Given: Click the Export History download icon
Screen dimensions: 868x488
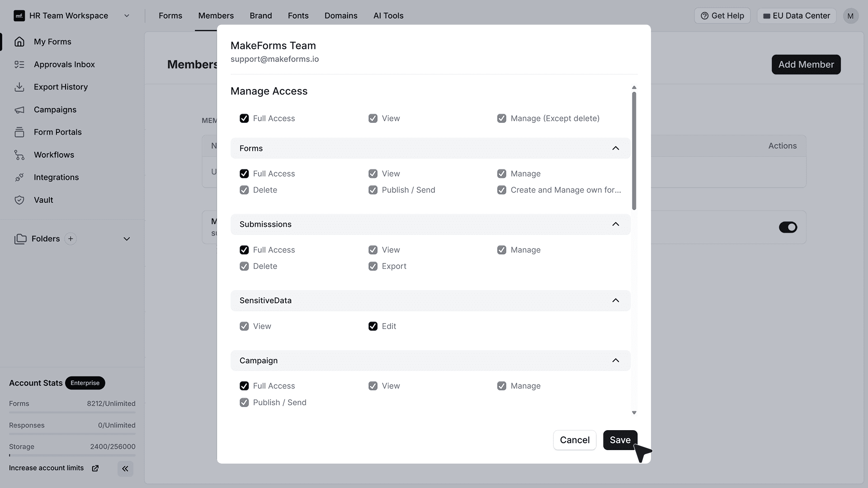Looking at the screenshot, I should pyautogui.click(x=19, y=87).
